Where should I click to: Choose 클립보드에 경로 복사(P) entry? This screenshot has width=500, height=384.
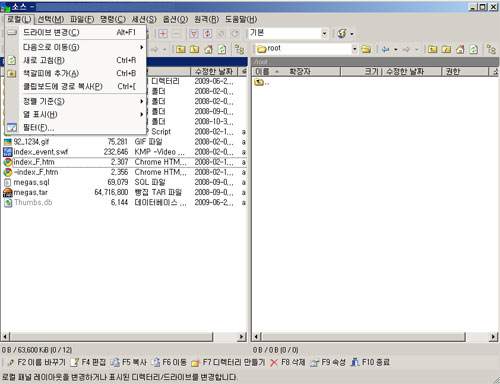click(76, 86)
